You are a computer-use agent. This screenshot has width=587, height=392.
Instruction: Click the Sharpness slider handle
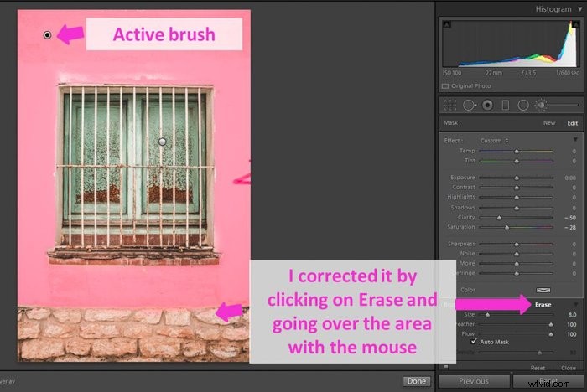click(x=517, y=244)
